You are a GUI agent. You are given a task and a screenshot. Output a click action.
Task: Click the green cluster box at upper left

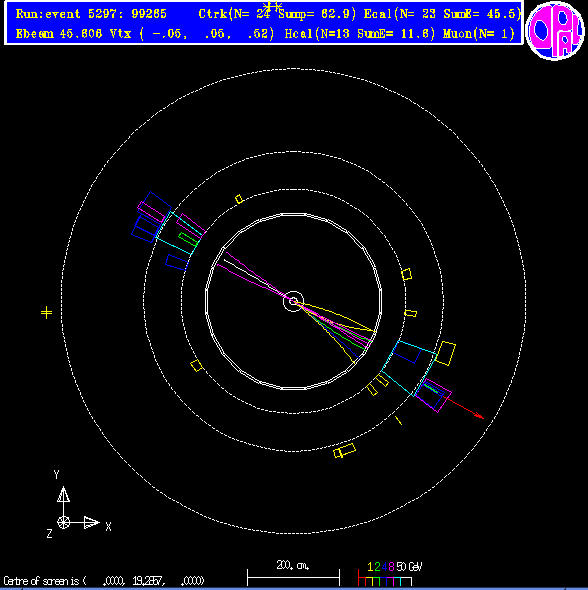coord(188,239)
